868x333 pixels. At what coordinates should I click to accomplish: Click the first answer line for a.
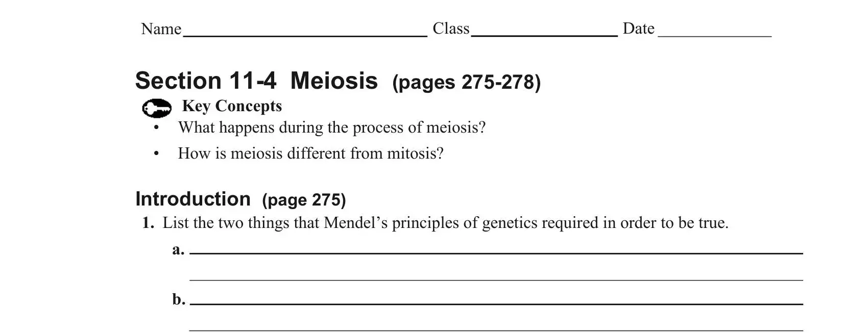[496, 252]
